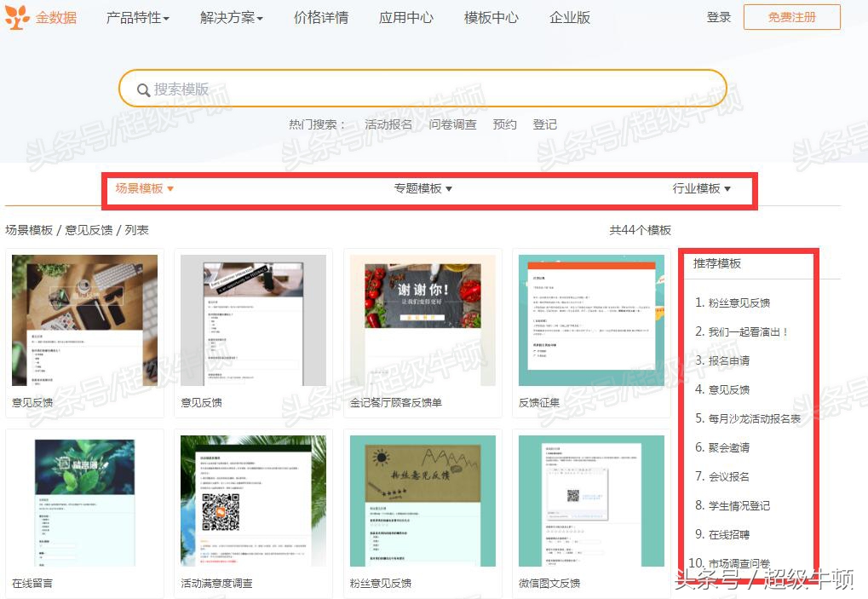Open the 应用中心 page
Viewport: 868px width, 599px height.
[405, 16]
